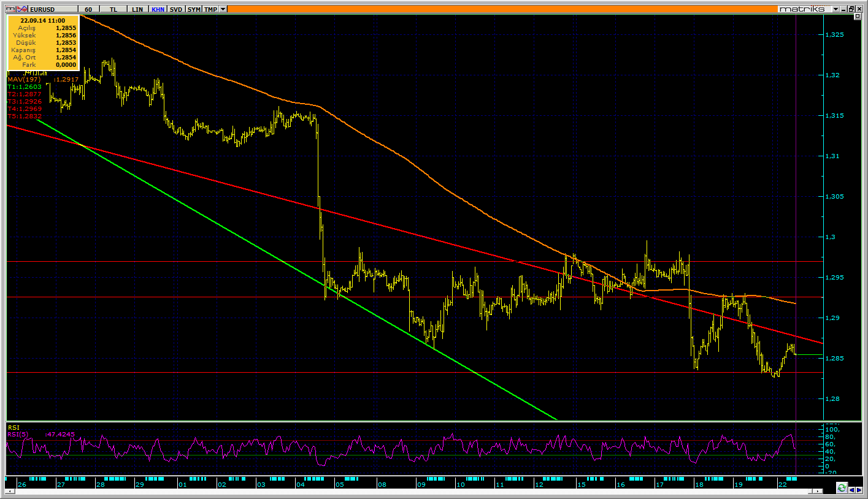Image resolution: width=868 pixels, height=499 pixels.
Task: Open the indicator wave icon beside EURUSD
Action: click(x=22, y=9)
